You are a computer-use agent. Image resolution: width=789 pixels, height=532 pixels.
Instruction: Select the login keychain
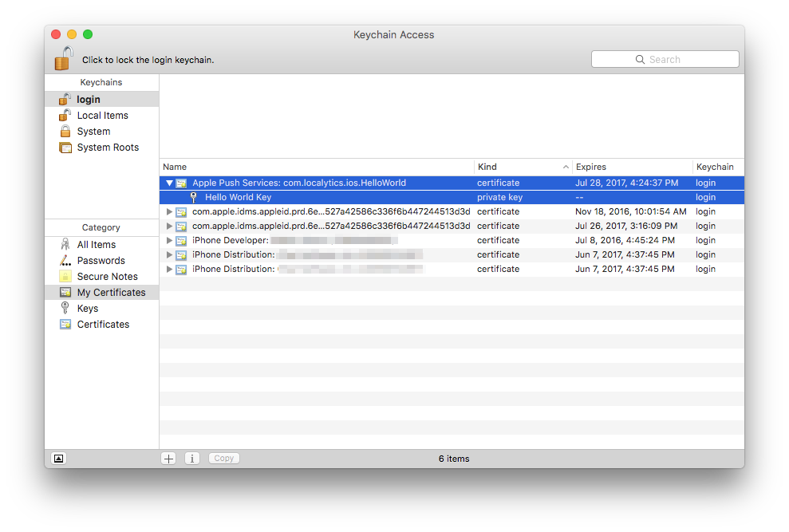(x=85, y=98)
